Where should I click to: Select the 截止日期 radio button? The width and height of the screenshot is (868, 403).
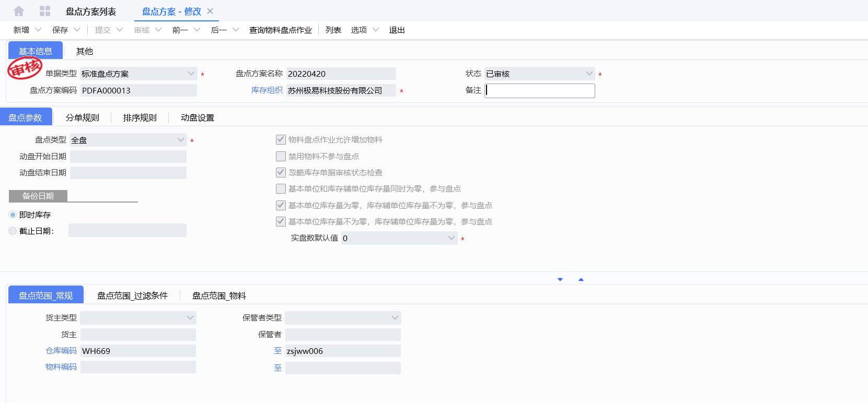coord(13,231)
